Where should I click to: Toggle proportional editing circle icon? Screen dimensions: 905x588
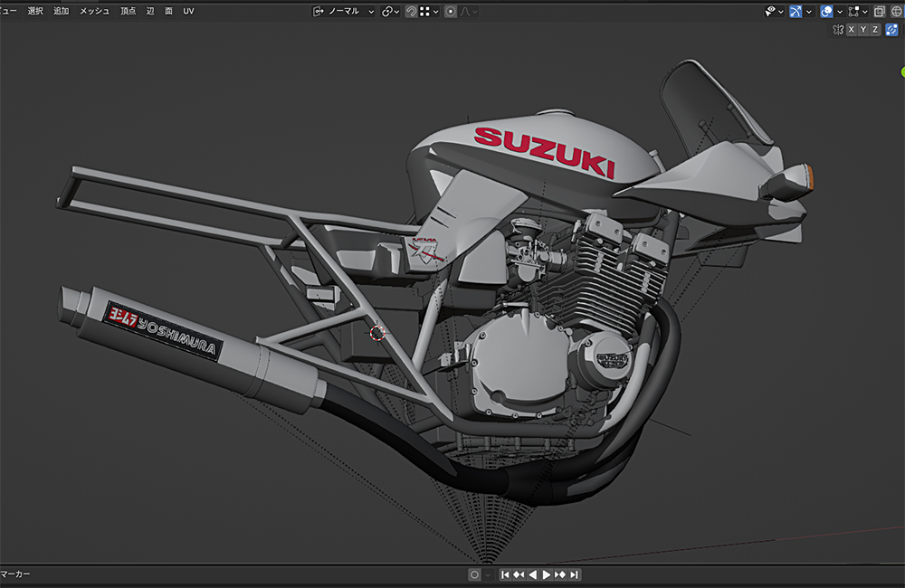pyautogui.click(x=451, y=12)
